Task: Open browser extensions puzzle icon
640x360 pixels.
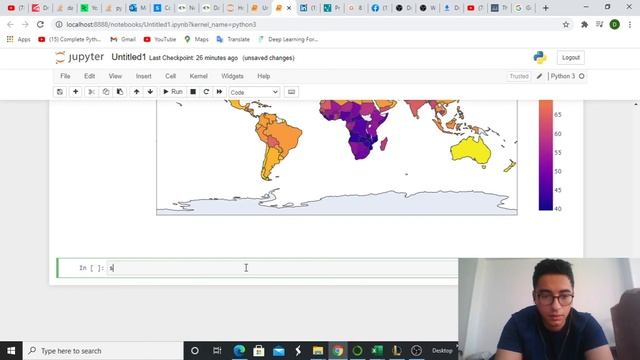Action: point(584,24)
